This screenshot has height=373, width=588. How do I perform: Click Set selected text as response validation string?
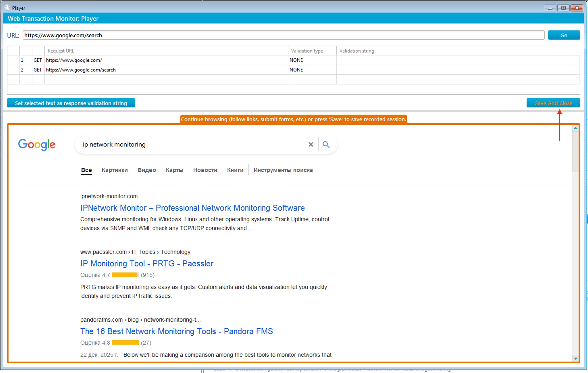point(71,103)
